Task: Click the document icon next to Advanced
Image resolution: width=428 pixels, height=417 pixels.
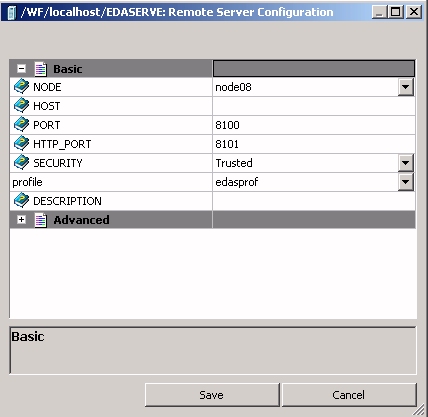Action: [x=41, y=220]
